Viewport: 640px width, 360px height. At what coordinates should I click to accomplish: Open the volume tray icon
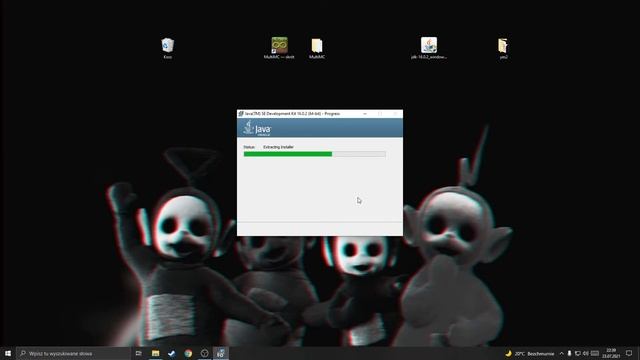tap(586, 353)
